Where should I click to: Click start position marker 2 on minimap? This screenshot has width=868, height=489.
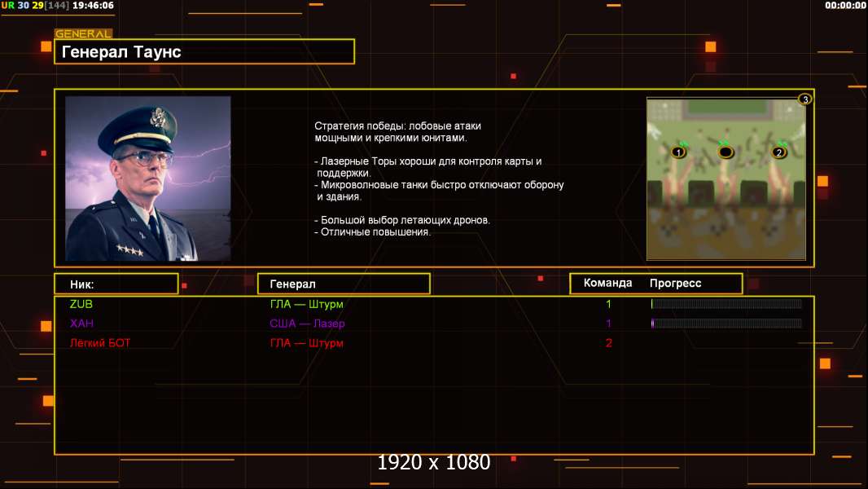tap(779, 152)
